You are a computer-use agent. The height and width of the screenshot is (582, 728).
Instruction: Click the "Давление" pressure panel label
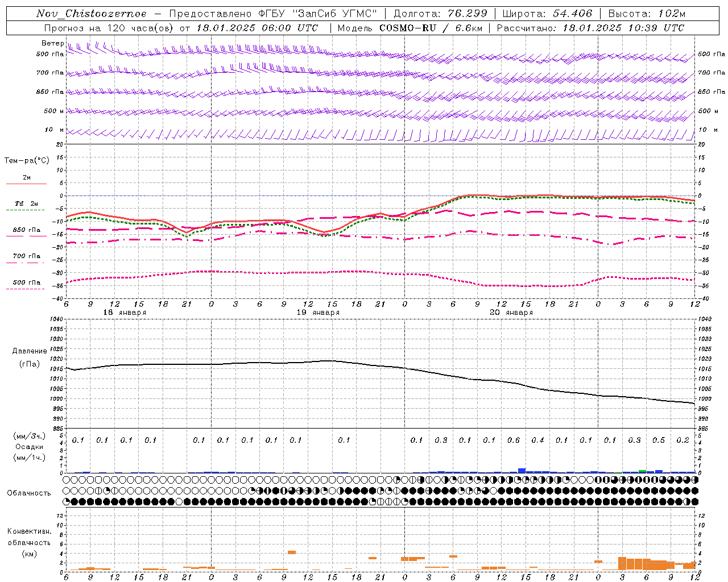pos(30,351)
